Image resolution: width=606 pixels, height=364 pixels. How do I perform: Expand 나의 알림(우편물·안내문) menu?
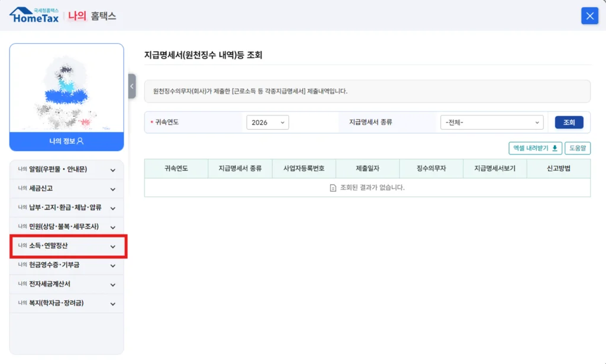click(66, 170)
